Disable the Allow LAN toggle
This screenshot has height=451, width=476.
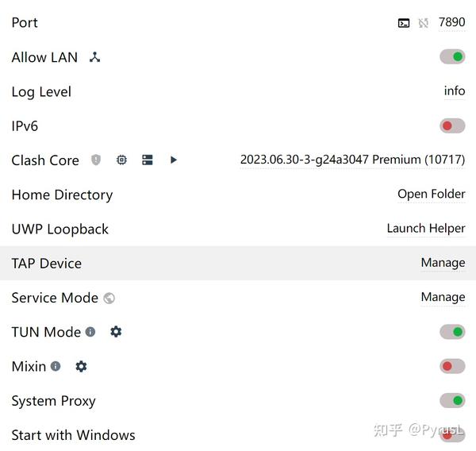point(452,57)
